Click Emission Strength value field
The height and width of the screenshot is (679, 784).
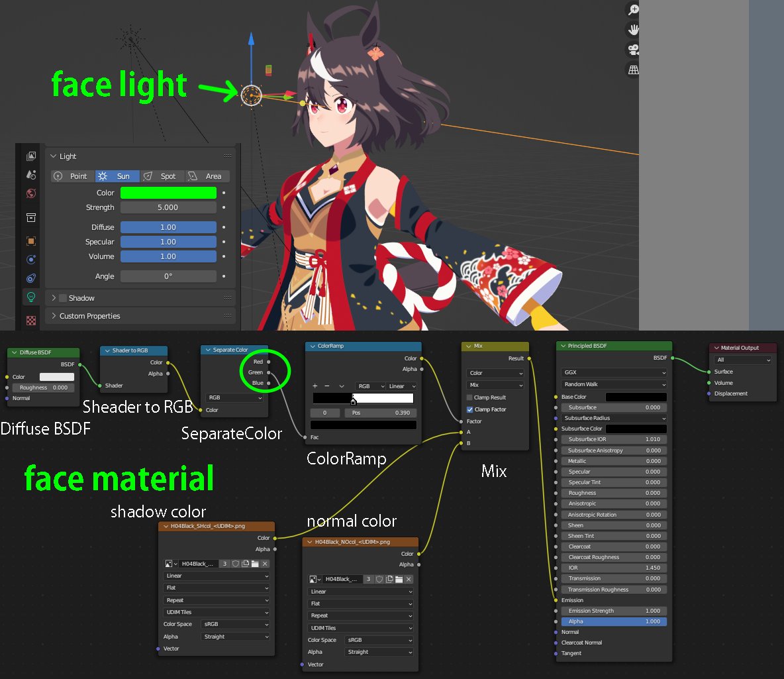tap(614, 611)
